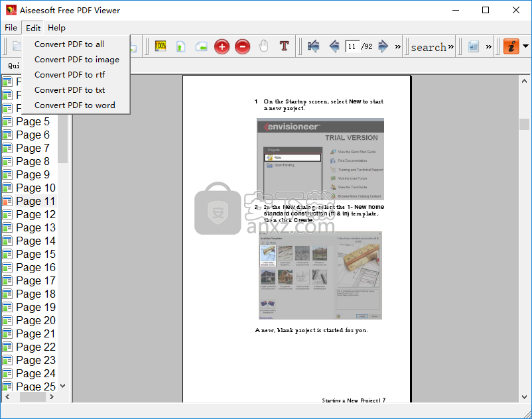This screenshot has width=532, height=419.
Task: Go to next page arrow
Action: click(383, 46)
